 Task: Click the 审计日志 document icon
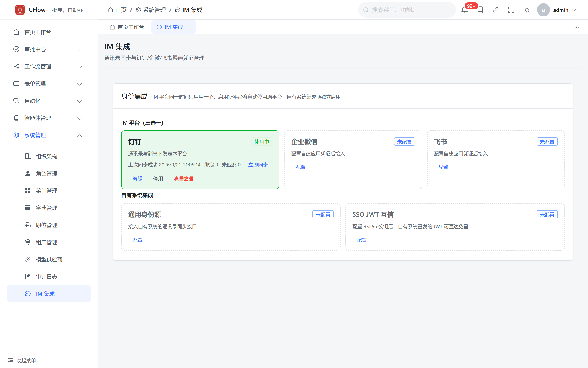28,276
